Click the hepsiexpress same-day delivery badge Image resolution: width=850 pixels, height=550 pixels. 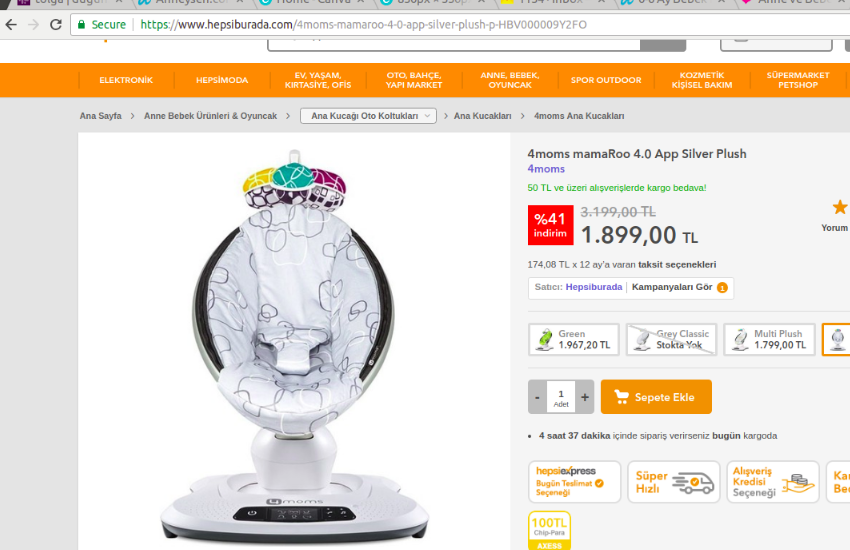575,482
